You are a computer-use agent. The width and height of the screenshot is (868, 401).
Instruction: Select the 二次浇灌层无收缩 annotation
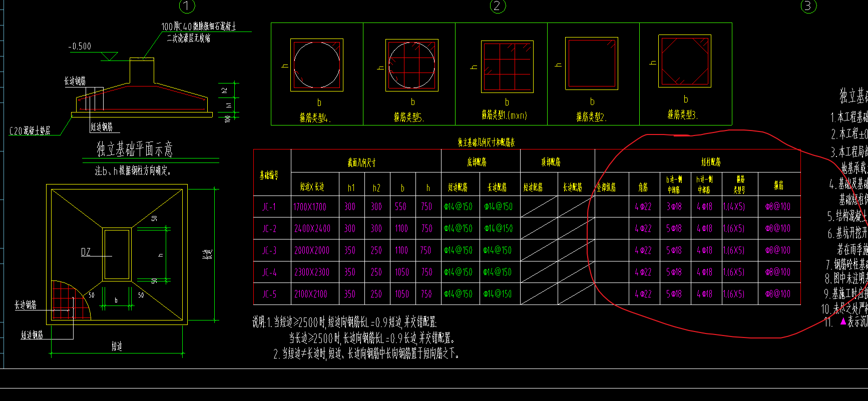[x=189, y=38]
